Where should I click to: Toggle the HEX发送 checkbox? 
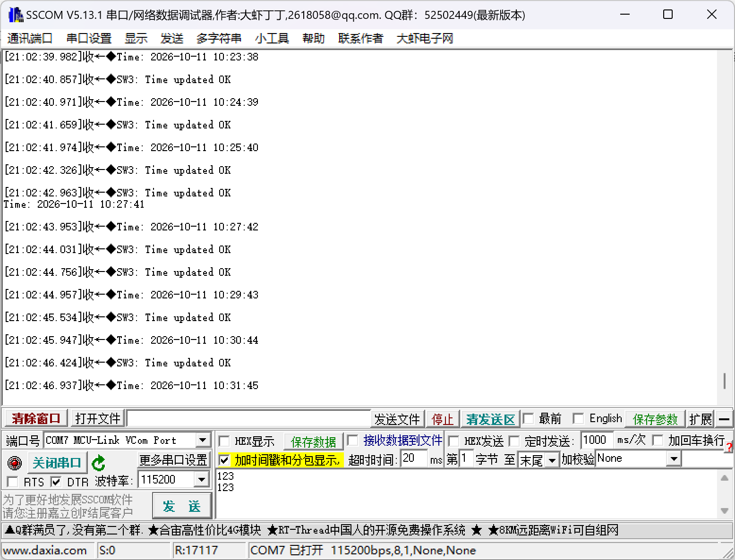click(x=453, y=441)
